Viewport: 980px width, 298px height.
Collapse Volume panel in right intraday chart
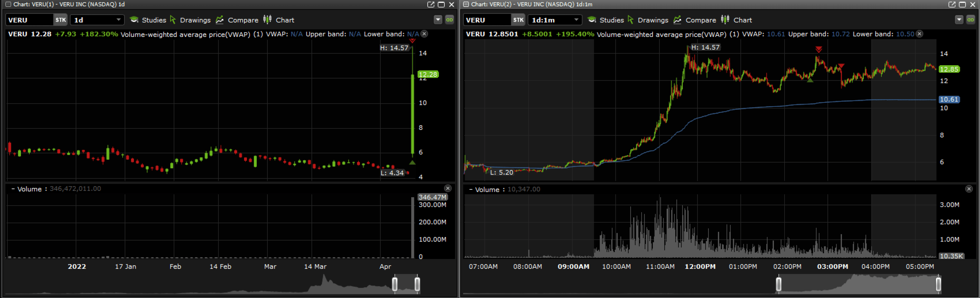pyautogui.click(x=471, y=189)
